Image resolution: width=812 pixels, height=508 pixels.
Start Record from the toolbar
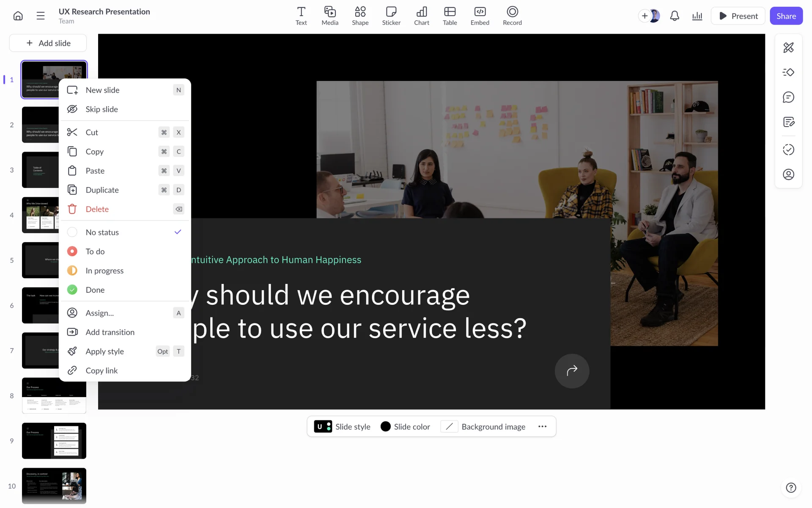click(x=512, y=16)
